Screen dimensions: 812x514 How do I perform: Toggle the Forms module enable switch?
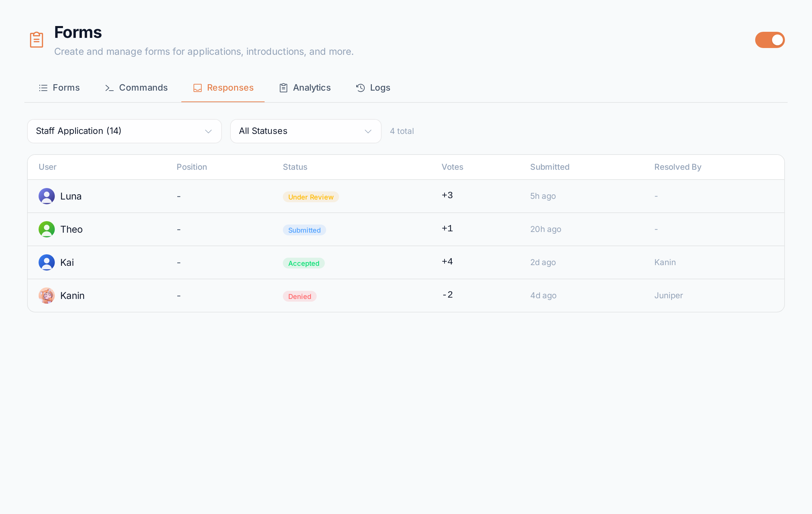770,40
